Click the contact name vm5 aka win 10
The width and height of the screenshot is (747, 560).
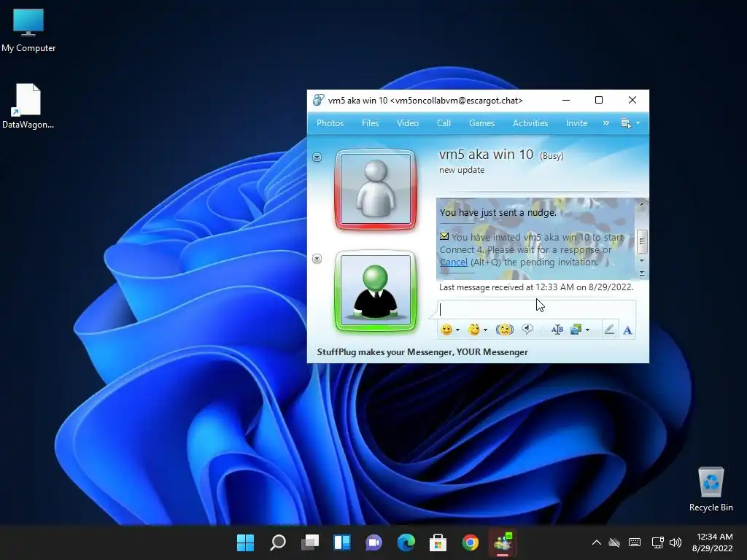click(486, 155)
